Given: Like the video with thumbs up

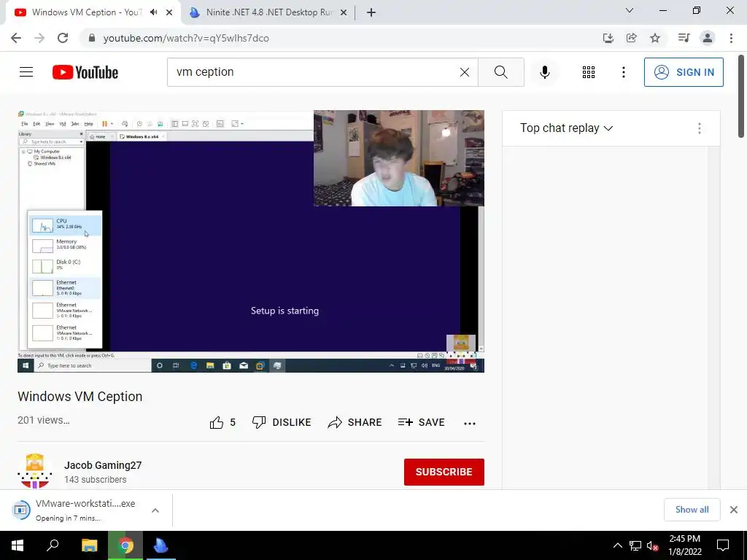Looking at the screenshot, I should point(222,422).
